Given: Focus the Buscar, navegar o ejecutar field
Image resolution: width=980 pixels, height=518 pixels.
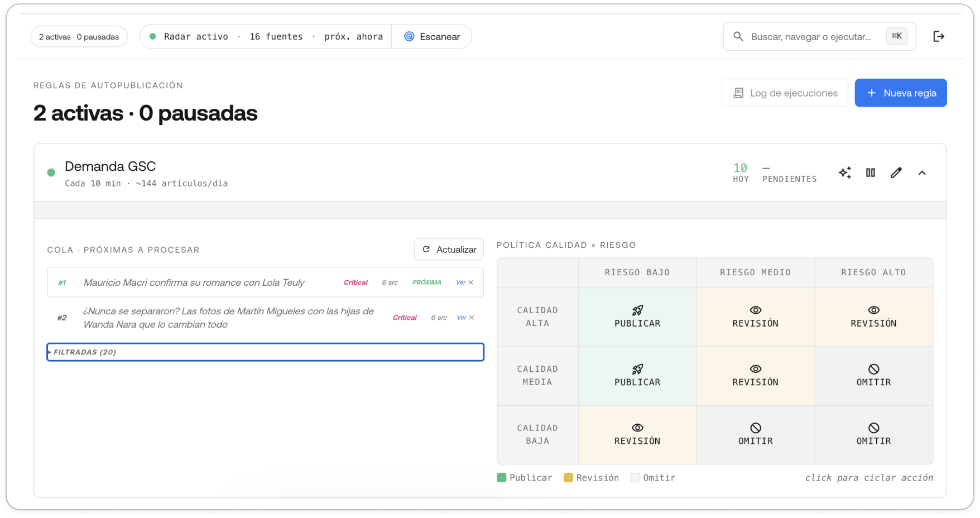Looking at the screenshot, I should [x=819, y=36].
